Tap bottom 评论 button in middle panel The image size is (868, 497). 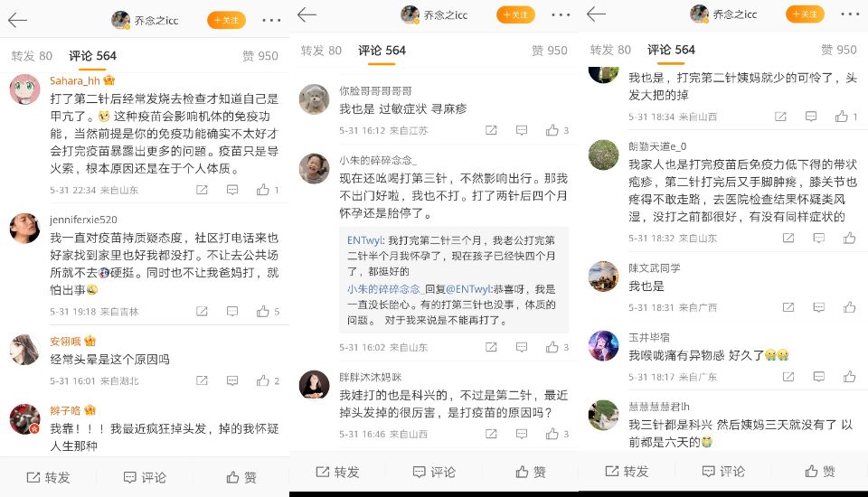tap(436, 472)
